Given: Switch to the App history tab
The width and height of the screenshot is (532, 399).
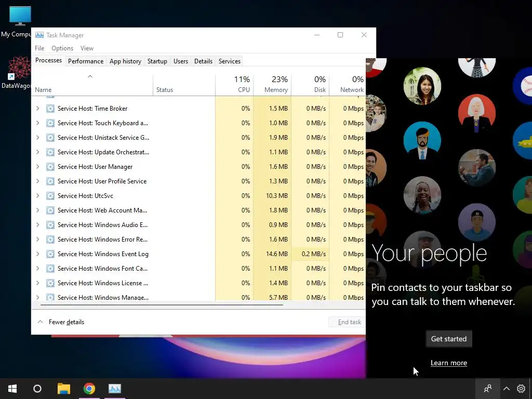Looking at the screenshot, I should click(x=125, y=61).
